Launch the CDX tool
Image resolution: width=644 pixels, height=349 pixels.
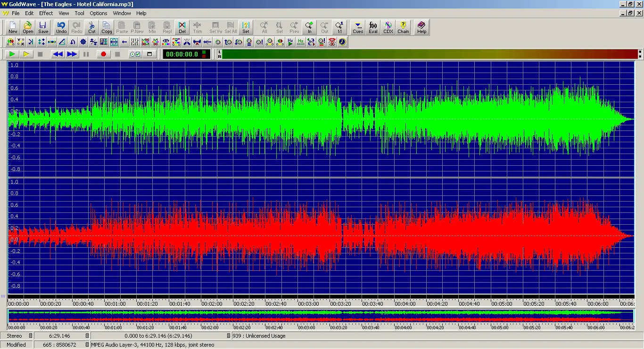point(388,27)
